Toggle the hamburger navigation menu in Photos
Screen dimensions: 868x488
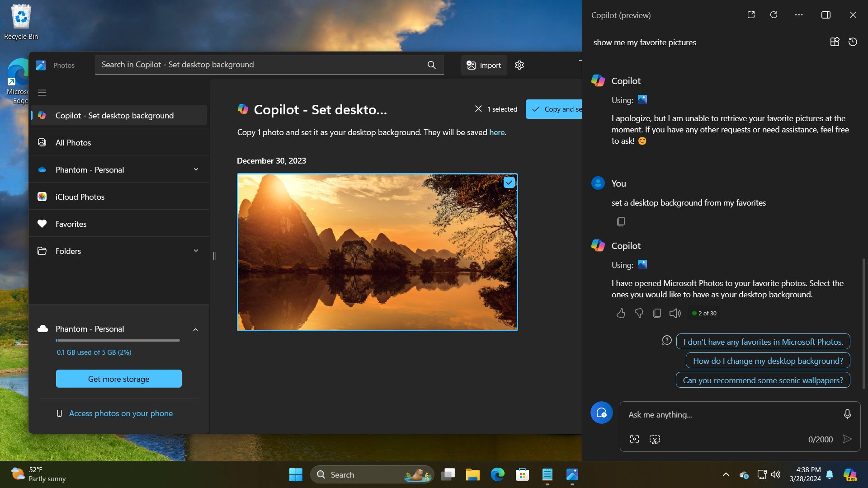point(42,93)
